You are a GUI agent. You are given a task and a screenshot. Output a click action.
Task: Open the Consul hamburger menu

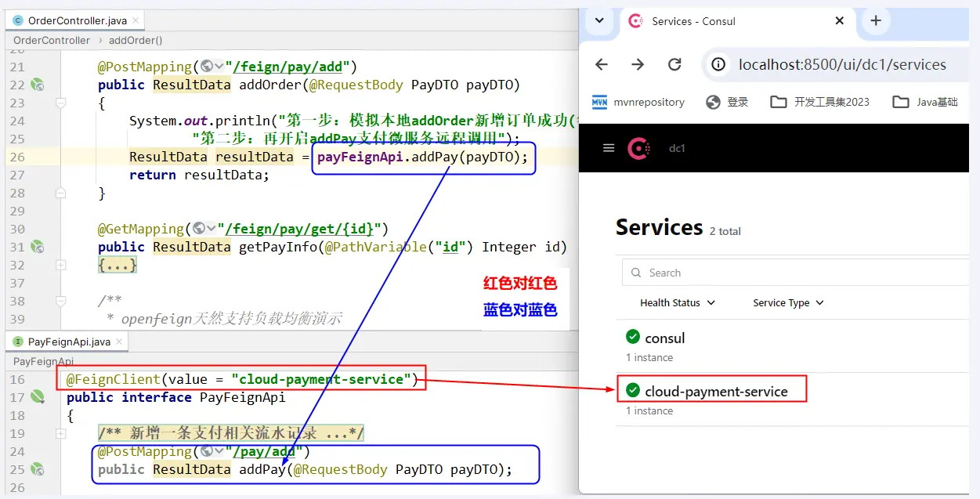[609, 148]
